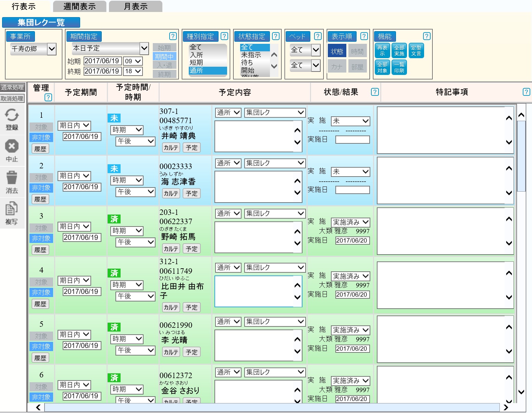Click the 登録 (register) icon in sidebar
Screen dimensions: 532x413
coord(12,116)
